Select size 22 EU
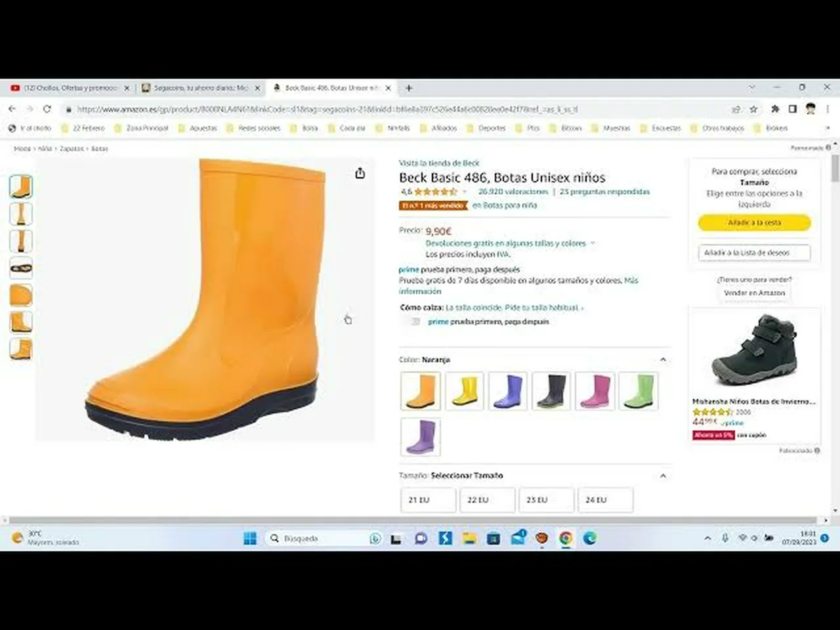 487,500
